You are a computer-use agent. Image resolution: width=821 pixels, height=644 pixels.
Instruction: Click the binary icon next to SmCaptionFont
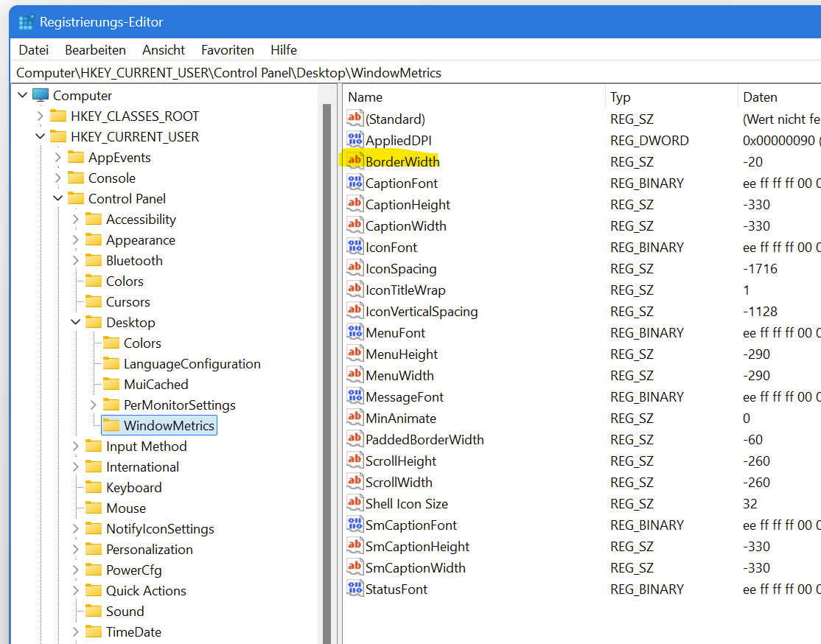355,524
